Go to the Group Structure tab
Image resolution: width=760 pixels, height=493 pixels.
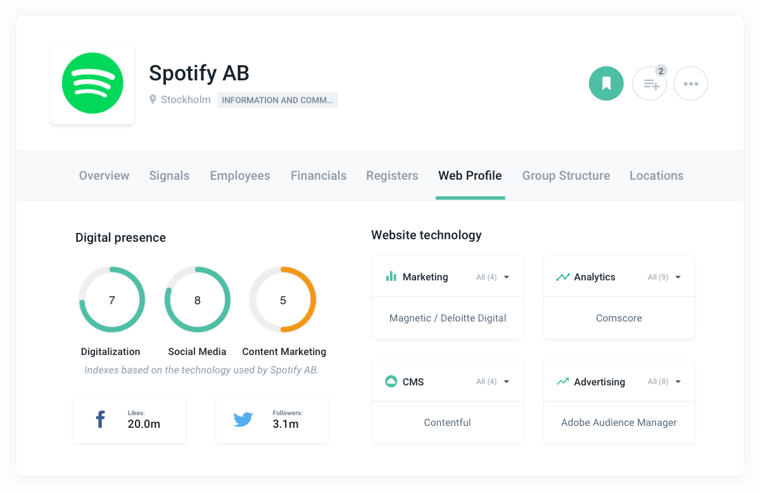click(x=565, y=176)
